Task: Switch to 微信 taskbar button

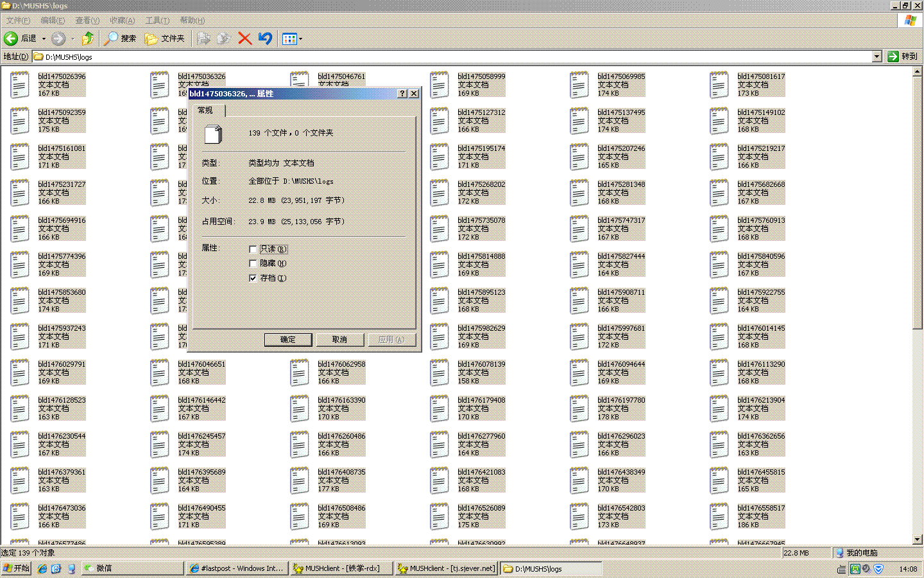Action: point(133,568)
